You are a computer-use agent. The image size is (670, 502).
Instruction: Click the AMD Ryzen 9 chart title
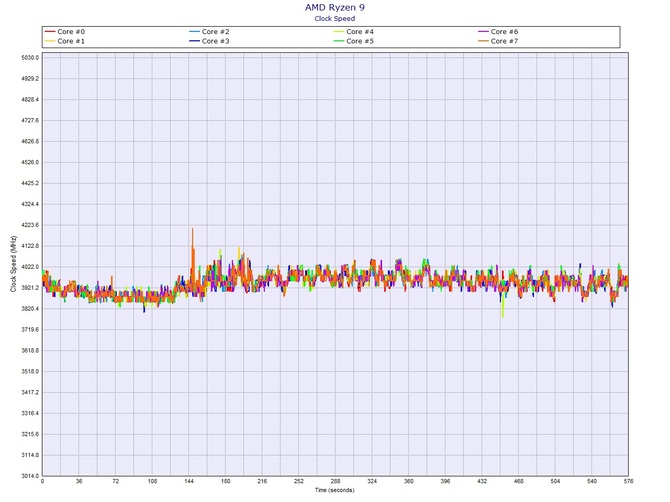point(335,7)
